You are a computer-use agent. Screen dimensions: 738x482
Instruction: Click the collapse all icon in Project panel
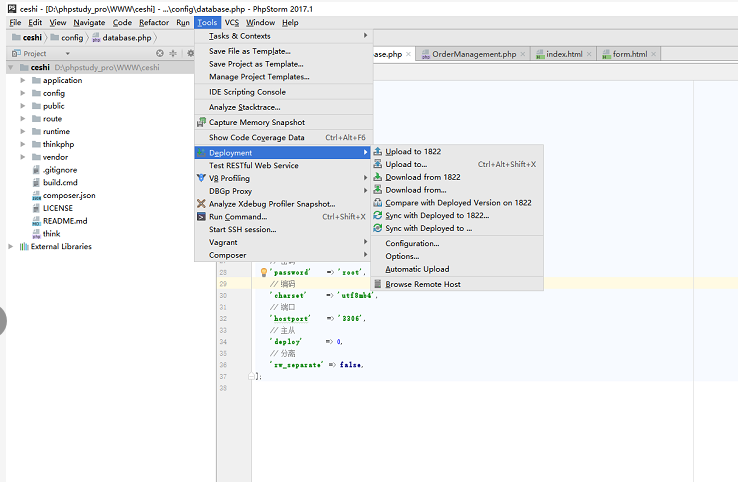(173, 53)
